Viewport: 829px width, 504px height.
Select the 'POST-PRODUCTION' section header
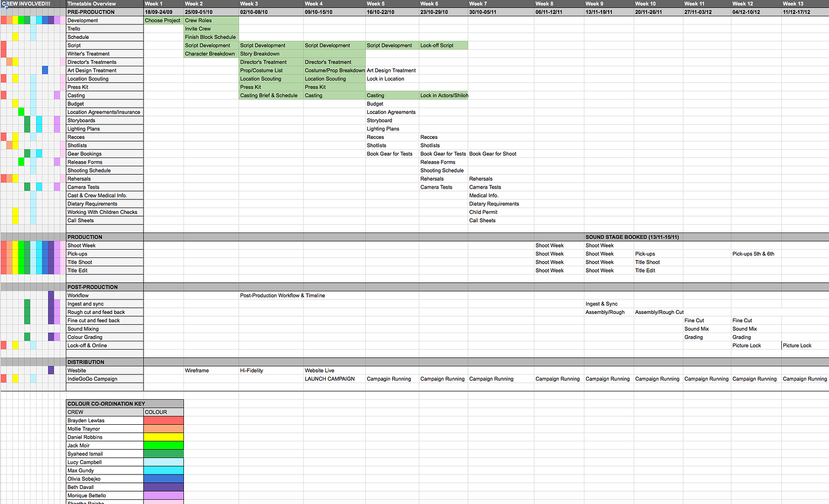[x=105, y=287]
